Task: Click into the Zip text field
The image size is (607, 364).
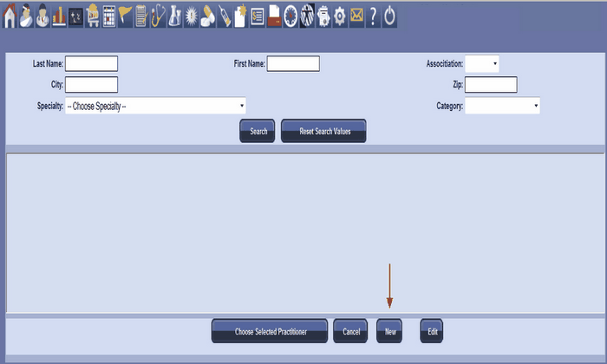Action: click(x=491, y=85)
